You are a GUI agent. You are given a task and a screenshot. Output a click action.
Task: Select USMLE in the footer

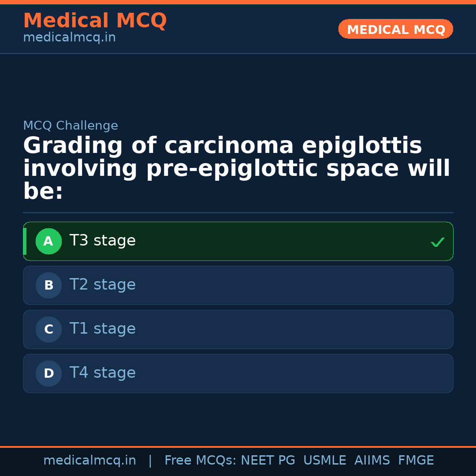pyautogui.click(x=324, y=461)
